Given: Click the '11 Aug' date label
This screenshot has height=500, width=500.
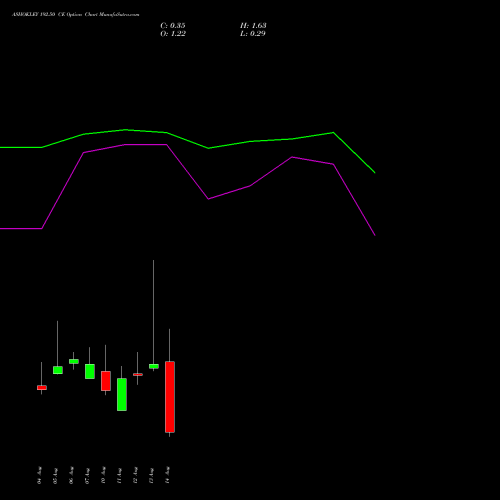Looking at the screenshot, I should click(x=119, y=476).
